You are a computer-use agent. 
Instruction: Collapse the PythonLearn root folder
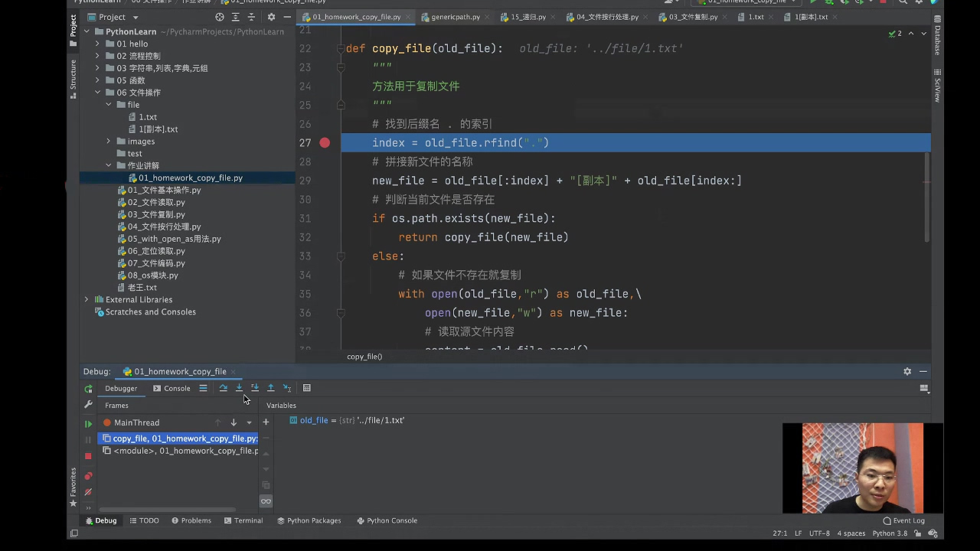[87, 31]
